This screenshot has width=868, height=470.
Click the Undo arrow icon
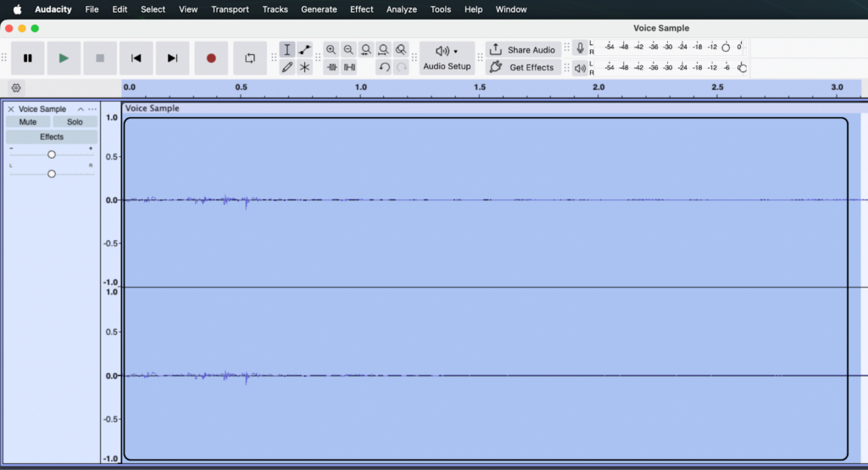pyautogui.click(x=384, y=67)
